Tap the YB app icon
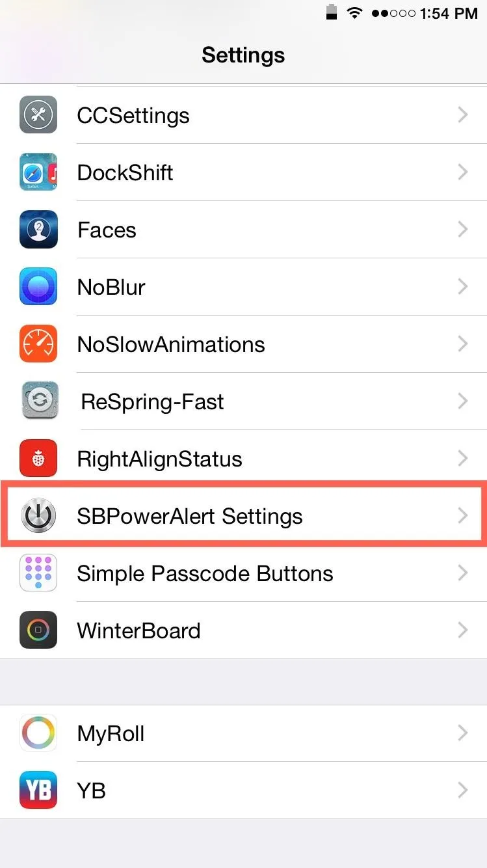The height and width of the screenshot is (868, 487). [38, 791]
